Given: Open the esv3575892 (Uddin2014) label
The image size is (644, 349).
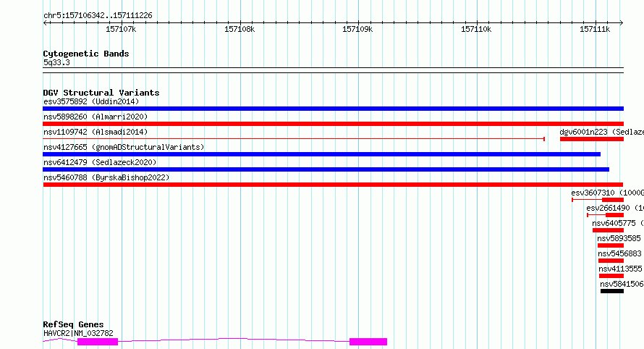Looking at the screenshot, I should [x=91, y=101].
